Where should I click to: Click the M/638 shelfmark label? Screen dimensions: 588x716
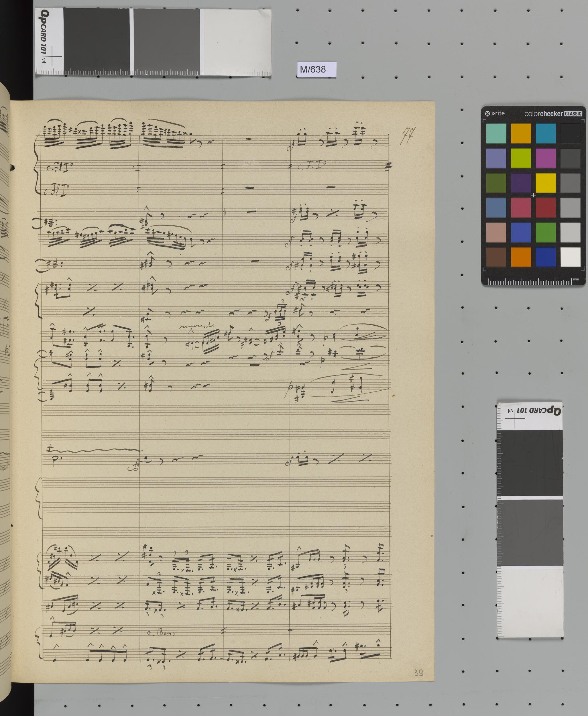pyautogui.click(x=313, y=69)
